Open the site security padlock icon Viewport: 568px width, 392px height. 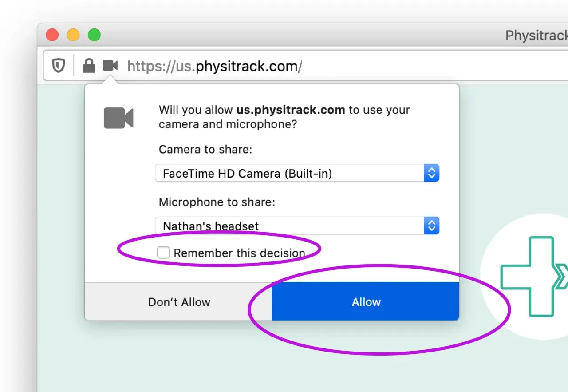coord(89,66)
